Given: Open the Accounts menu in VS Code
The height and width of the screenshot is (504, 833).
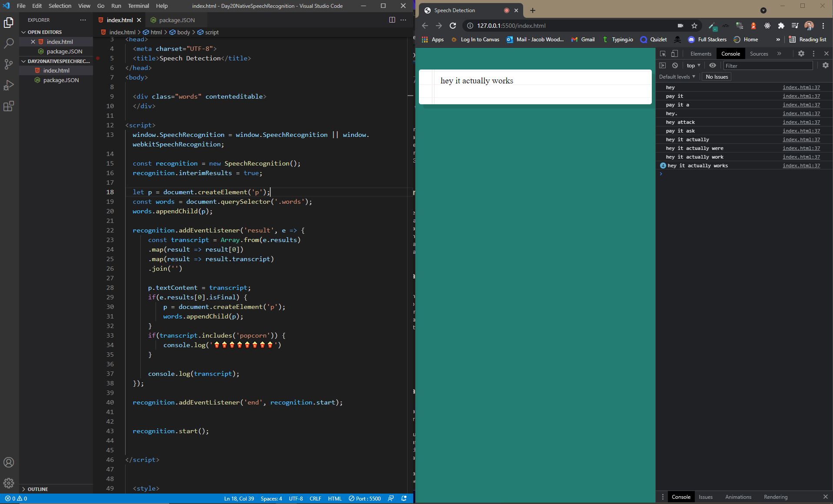Looking at the screenshot, I should 9,462.
